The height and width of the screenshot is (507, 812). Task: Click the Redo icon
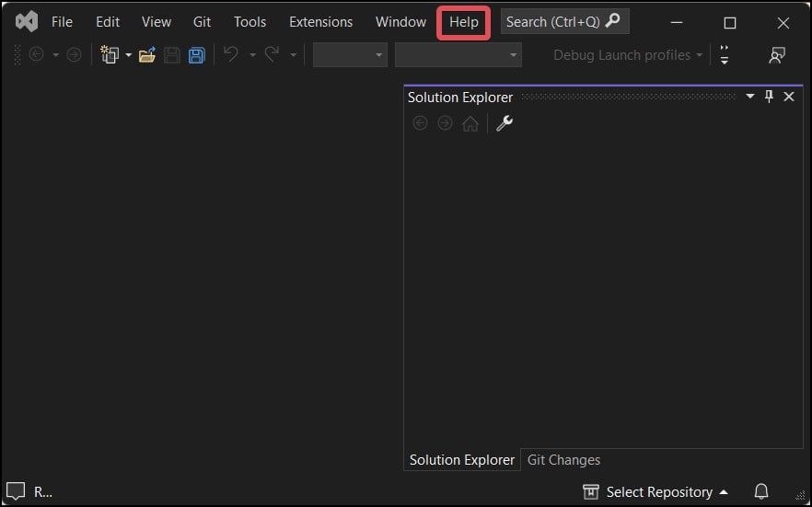(272, 53)
